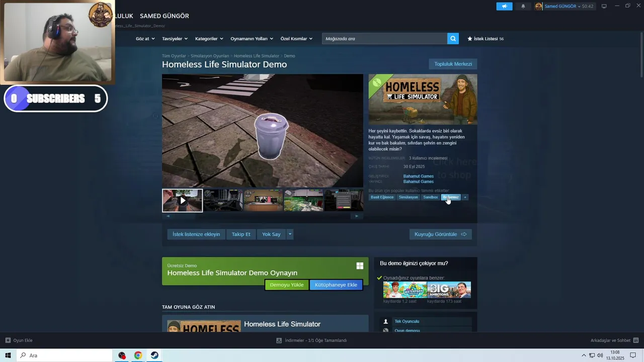The height and width of the screenshot is (362, 644).
Task: Open the Big Ambitions similar game thumbnail
Action: coord(449,290)
